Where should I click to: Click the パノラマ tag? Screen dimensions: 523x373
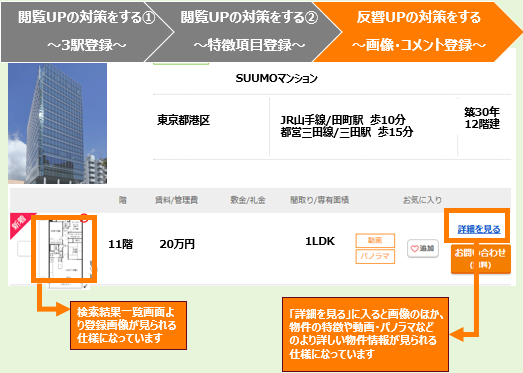(375, 256)
